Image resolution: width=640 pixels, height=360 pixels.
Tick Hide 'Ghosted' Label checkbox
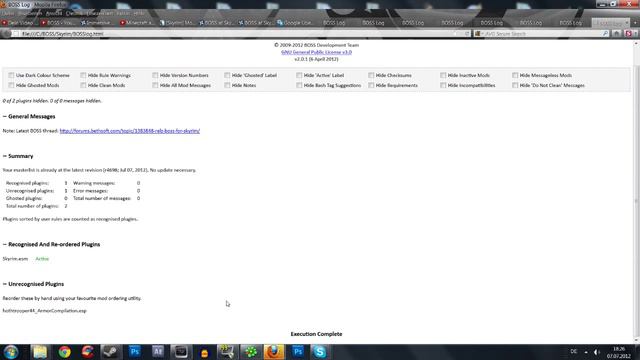point(227,75)
